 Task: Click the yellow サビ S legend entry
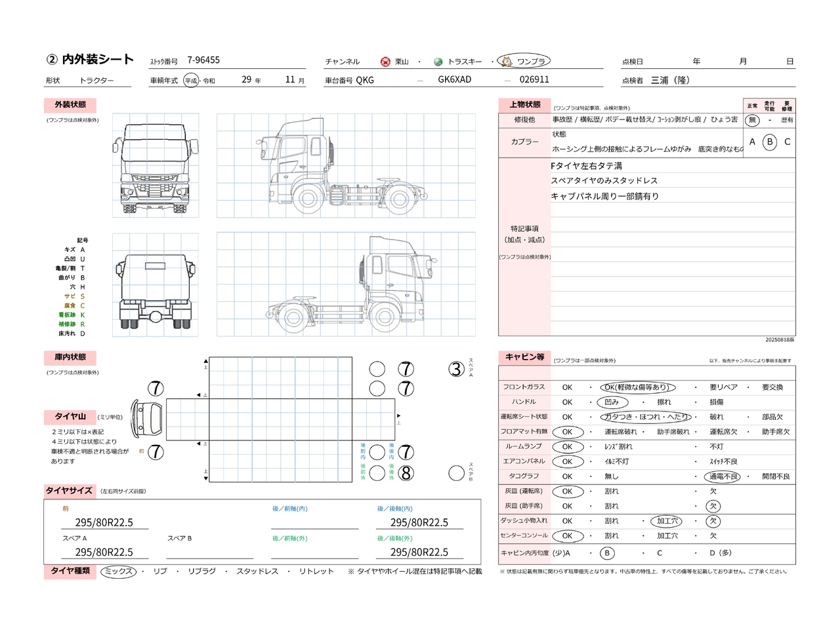(74, 297)
